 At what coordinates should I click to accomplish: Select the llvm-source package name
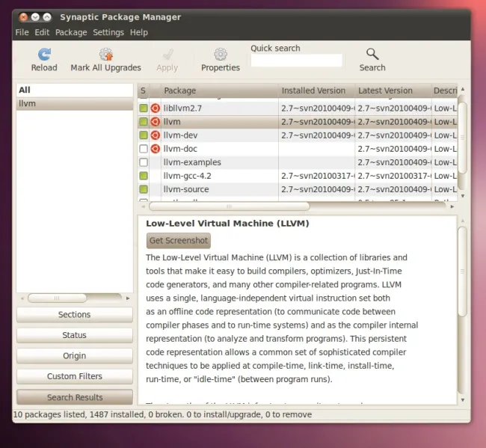tap(186, 189)
